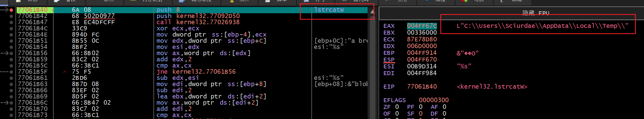
Task: Toggle breakpoint dot beside address 77061B4E
Action: (x=11, y=35)
